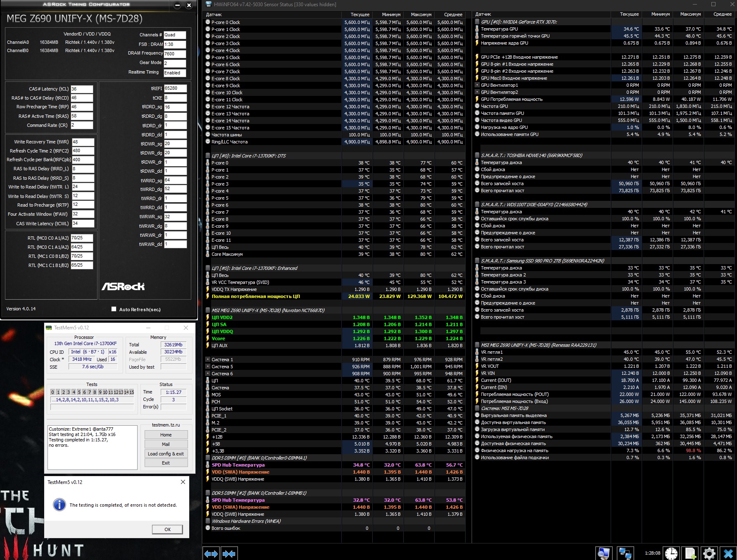Confirm the testing completed dialog with OK
The height and width of the screenshot is (560, 737).
click(x=167, y=529)
